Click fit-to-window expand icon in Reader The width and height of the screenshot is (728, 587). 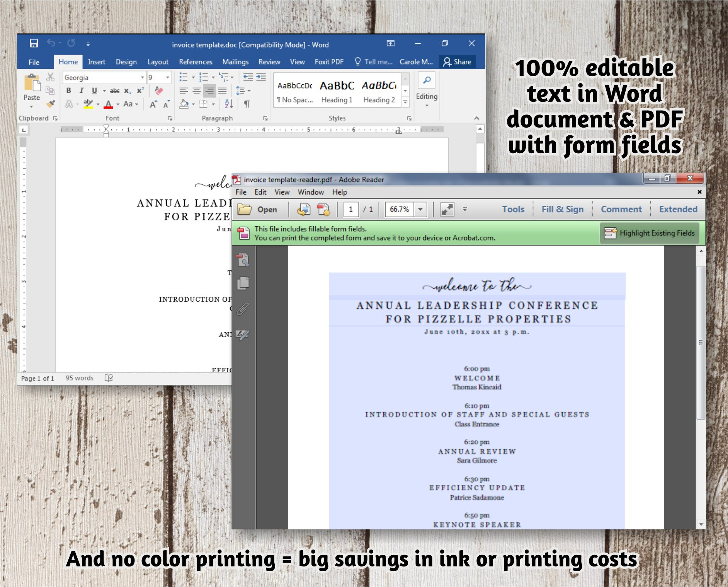coord(447,210)
